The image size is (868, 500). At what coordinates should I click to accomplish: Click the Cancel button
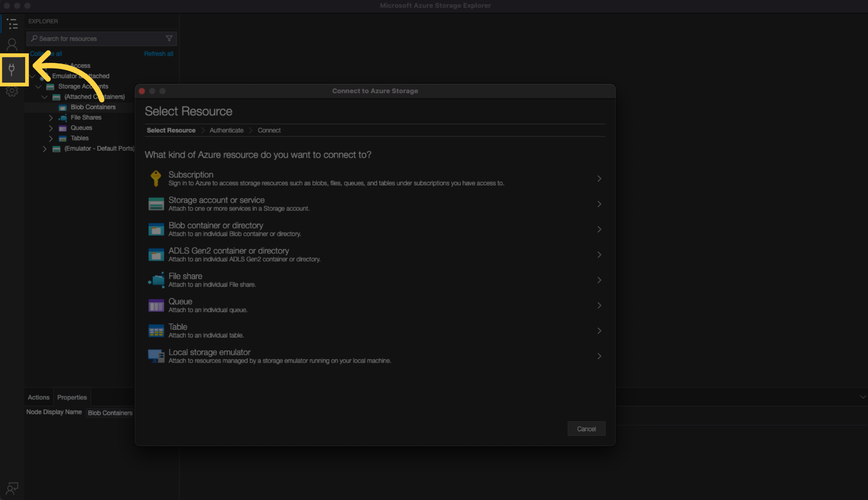(x=586, y=429)
